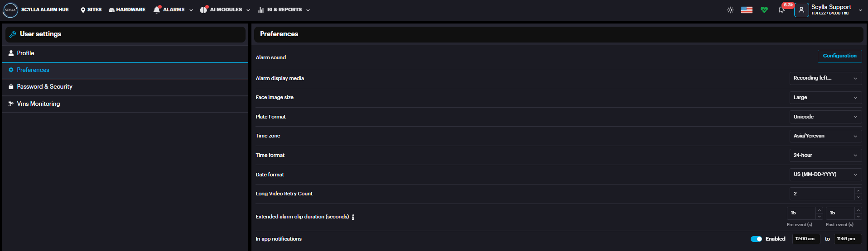Go to Password & Security settings
The height and width of the screenshot is (251, 868).
click(44, 87)
